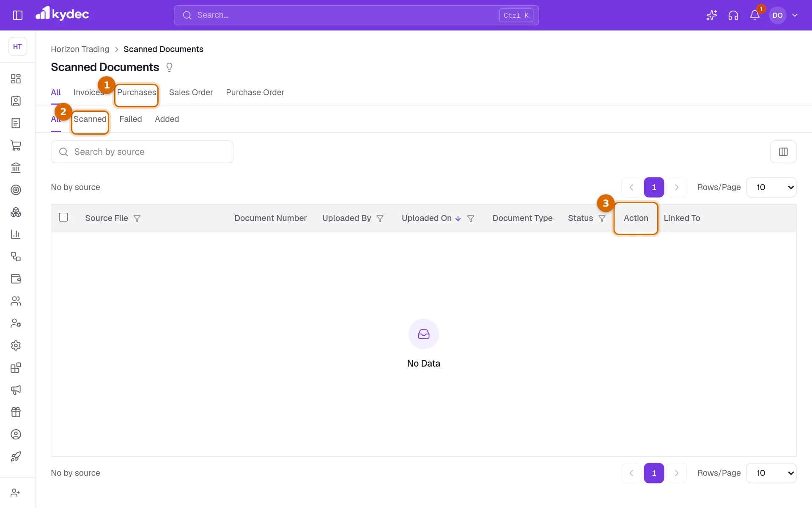
Task: Click the lightbulb tip next to Scanned Documents
Action: click(169, 67)
